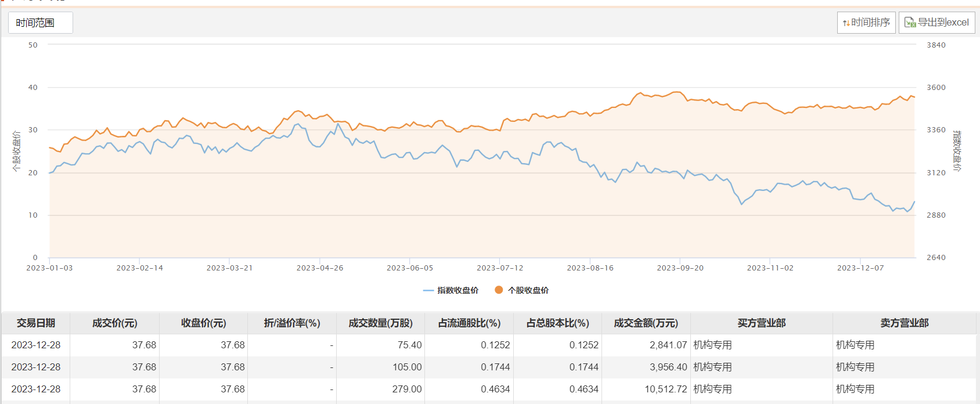This screenshot has width=980, height=404.
Task: Click the orange dot legend marker
Action: coord(499,290)
